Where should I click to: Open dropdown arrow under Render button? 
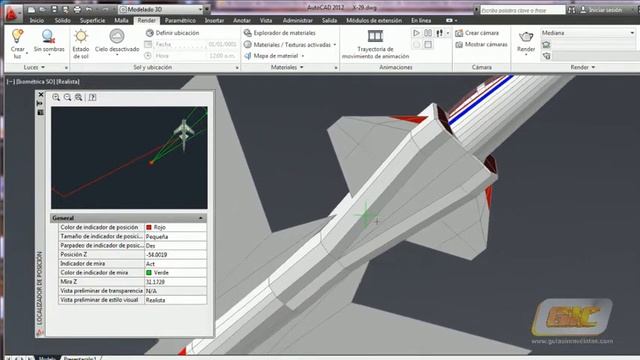[x=526, y=55]
